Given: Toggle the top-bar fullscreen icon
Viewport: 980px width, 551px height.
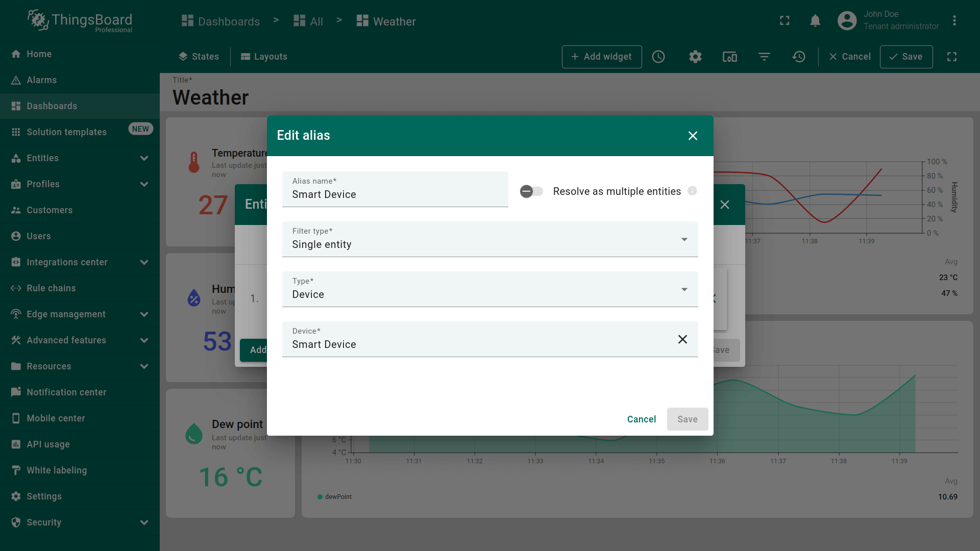Looking at the screenshot, I should [x=785, y=20].
